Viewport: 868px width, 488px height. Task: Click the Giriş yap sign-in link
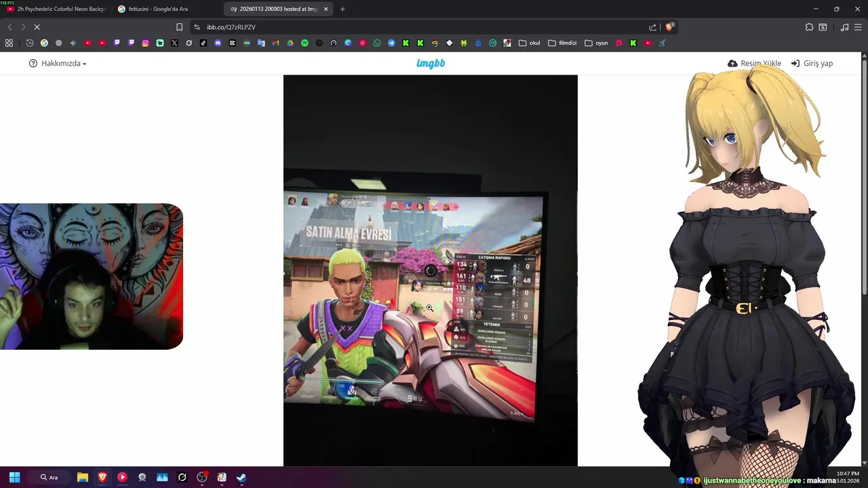[812, 63]
